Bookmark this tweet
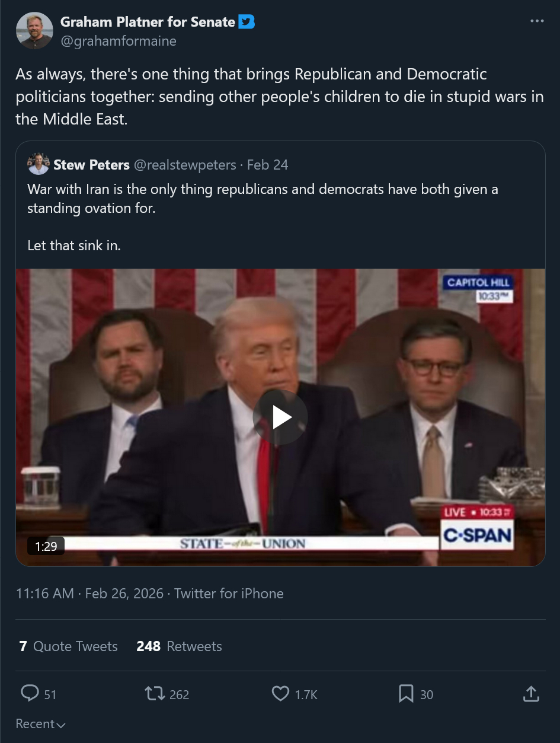The width and height of the screenshot is (560, 743). [406, 693]
